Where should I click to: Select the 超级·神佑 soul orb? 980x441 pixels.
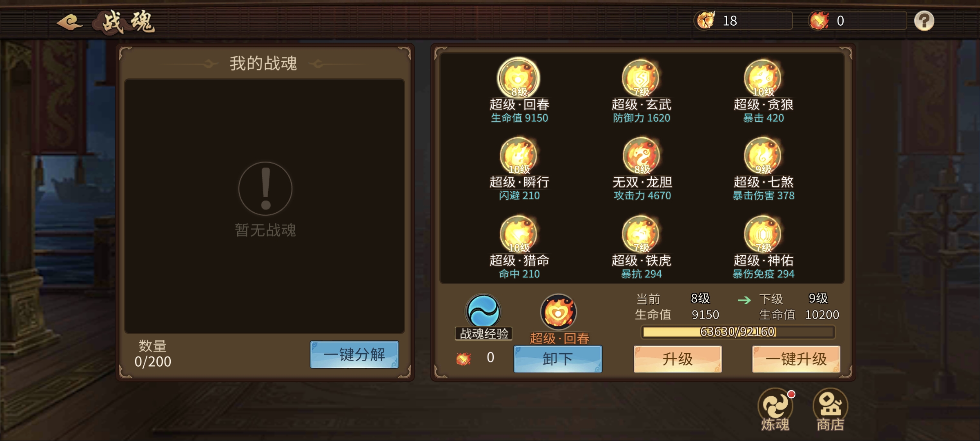(763, 234)
